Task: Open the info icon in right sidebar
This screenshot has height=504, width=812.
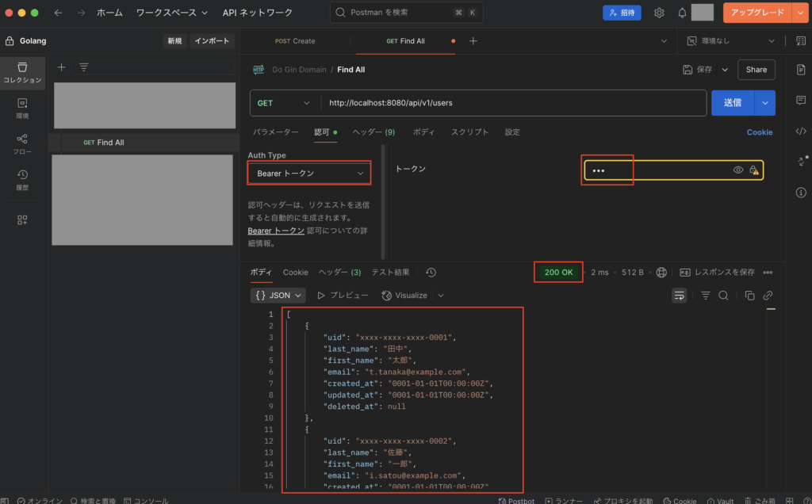Action: pos(801,193)
